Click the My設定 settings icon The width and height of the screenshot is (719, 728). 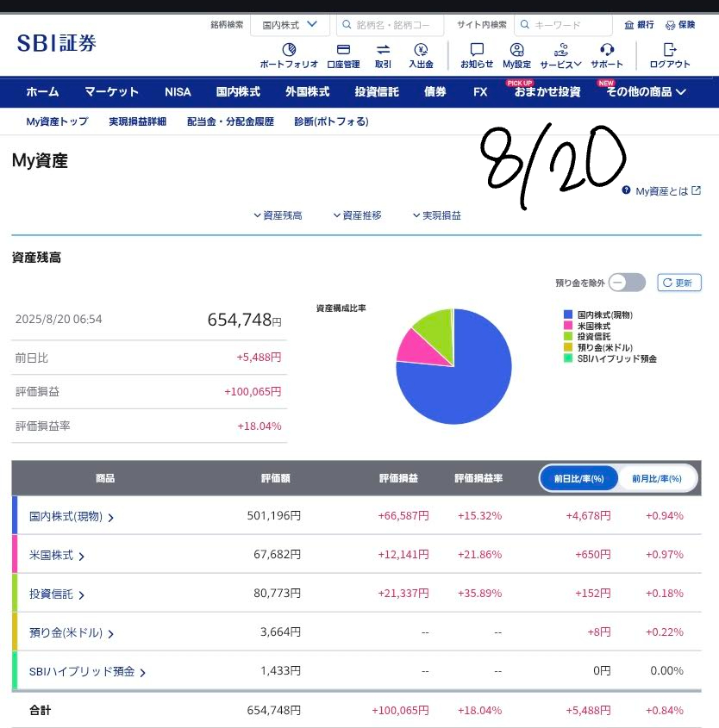point(516,50)
